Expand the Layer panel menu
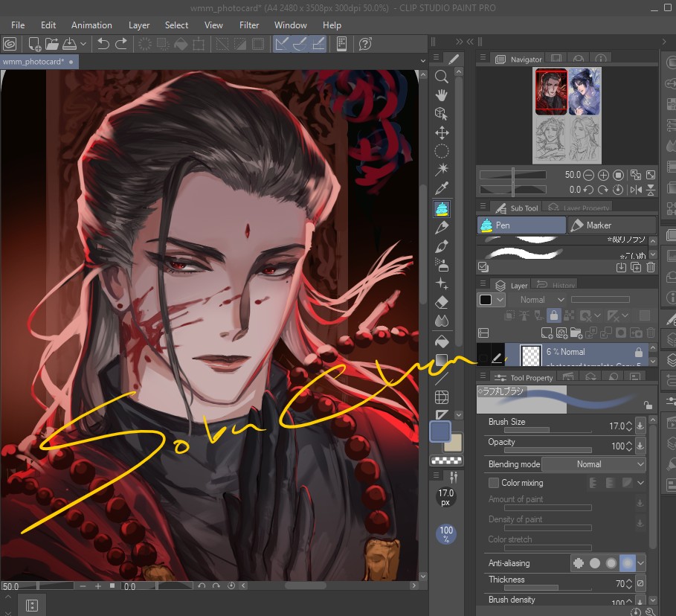This screenshot has height=616, width=676. coord(483,283)
